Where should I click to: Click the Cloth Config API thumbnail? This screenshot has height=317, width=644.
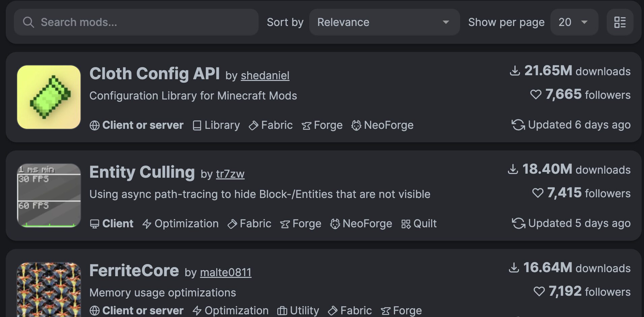(49, 97)
